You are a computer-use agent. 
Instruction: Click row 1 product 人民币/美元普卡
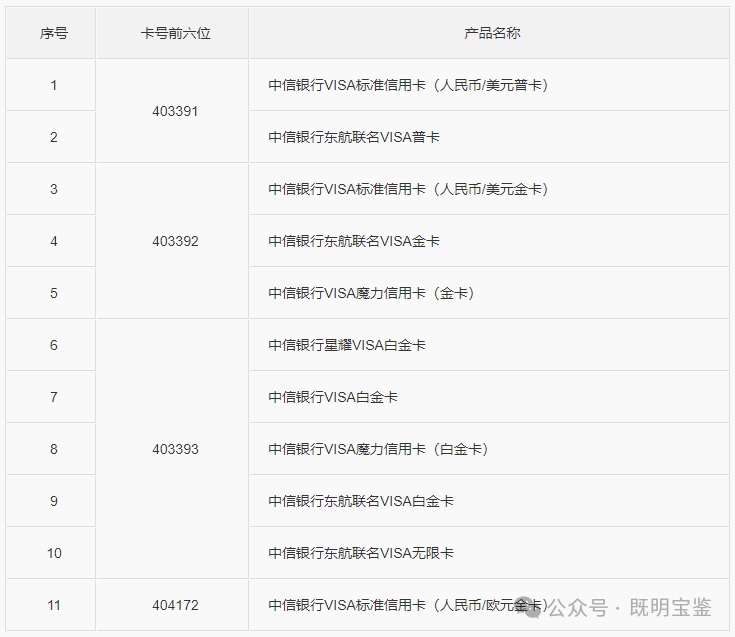pos(408,85)
